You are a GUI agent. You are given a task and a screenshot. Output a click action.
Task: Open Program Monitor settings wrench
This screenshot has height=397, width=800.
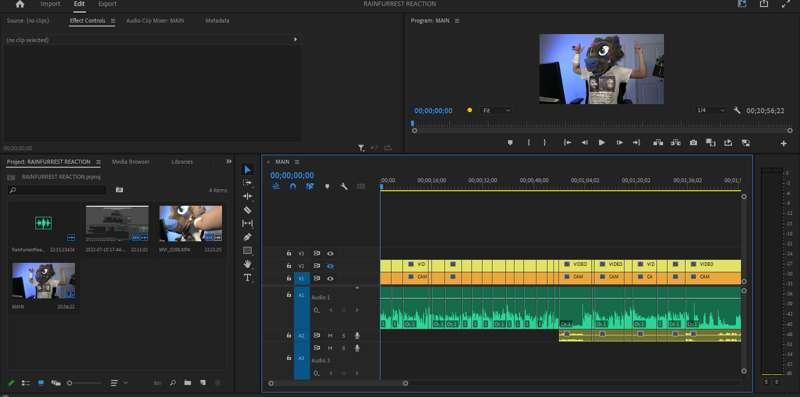click(737, 110)
